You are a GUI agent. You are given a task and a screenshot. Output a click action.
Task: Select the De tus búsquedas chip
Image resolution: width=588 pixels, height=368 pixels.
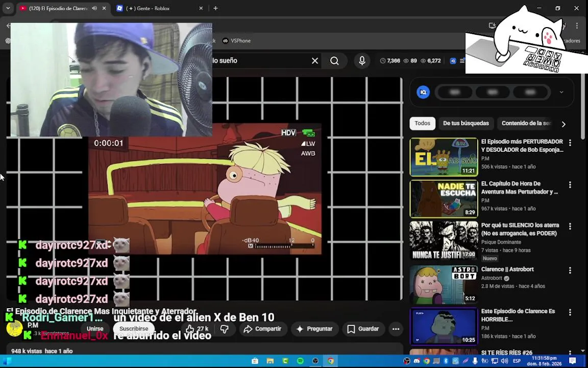coord(465,123)
